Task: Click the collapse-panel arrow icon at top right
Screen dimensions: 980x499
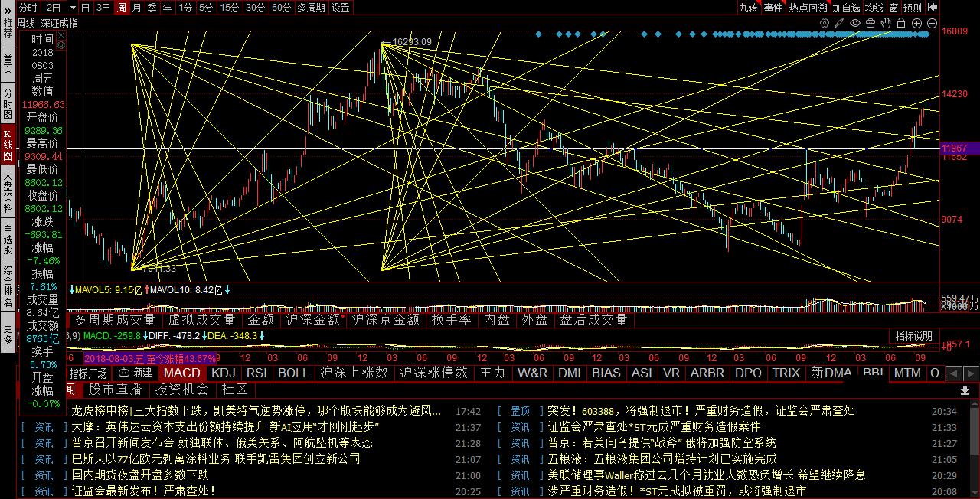Action: 933,8
